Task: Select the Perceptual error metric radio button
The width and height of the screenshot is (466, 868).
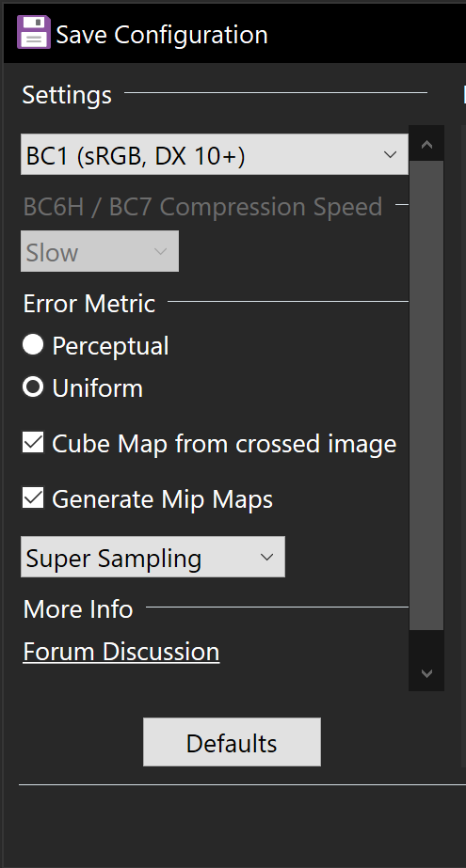Action: [33, 345]
